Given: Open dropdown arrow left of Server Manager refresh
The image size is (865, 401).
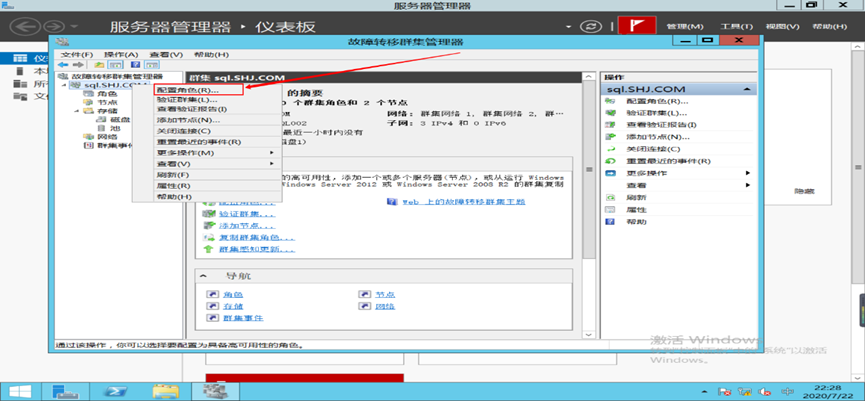Looking at the screenshot, I should tap(569, 27).
